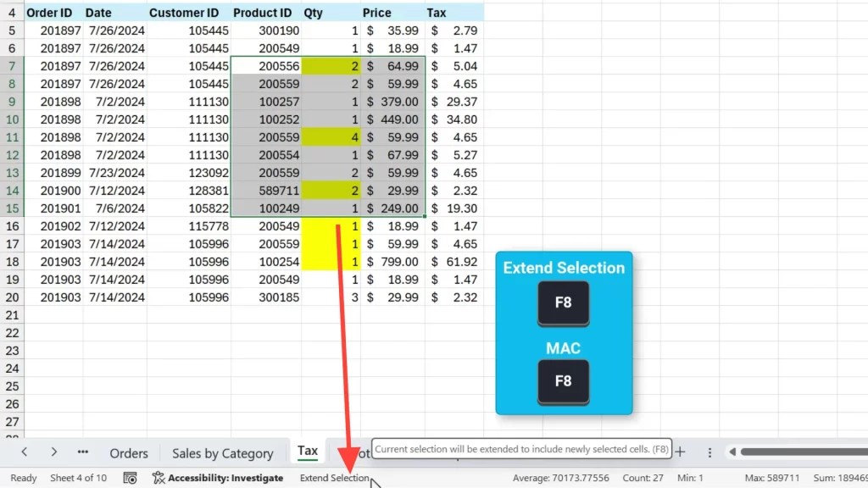Open the tab options dropdown near the scrollbar
This screenshot has width=868, height=488.
coord(709,452)
